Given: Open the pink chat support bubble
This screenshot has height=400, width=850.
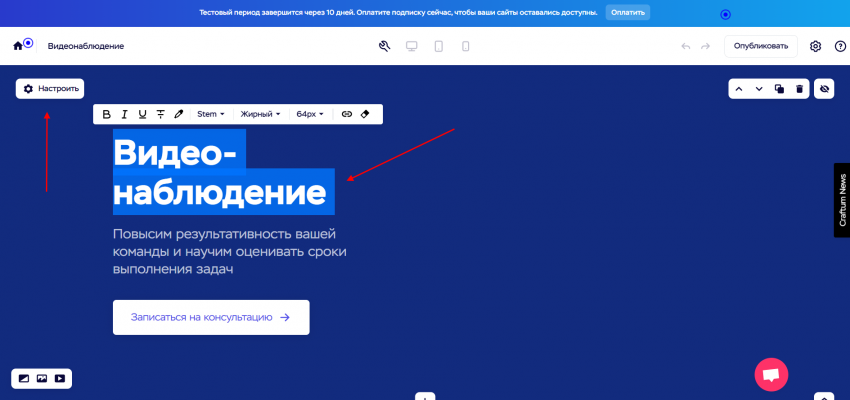Looking at the screenshot, I should (x=771, y=374).
